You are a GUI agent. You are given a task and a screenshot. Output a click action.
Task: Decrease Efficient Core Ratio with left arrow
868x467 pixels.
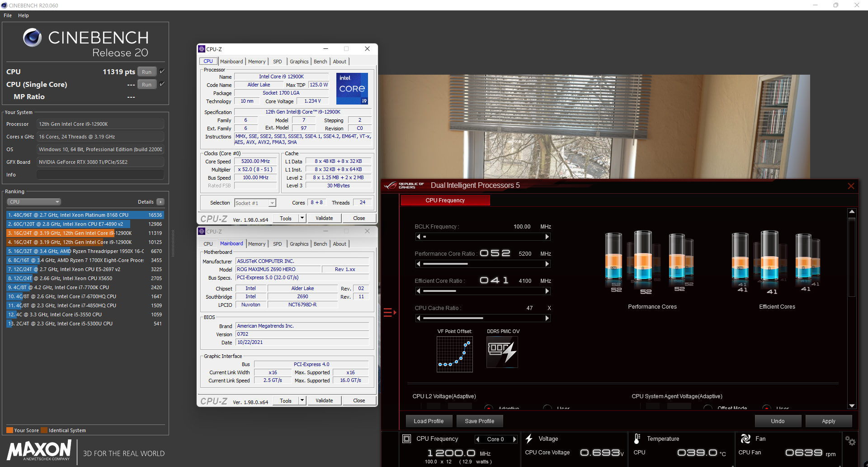(x=418, y=291)
